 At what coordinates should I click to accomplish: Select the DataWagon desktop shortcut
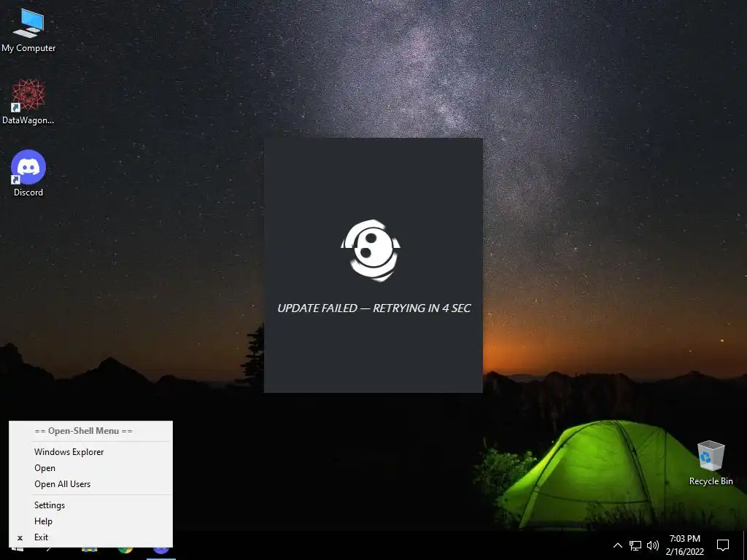click(28, 102)
